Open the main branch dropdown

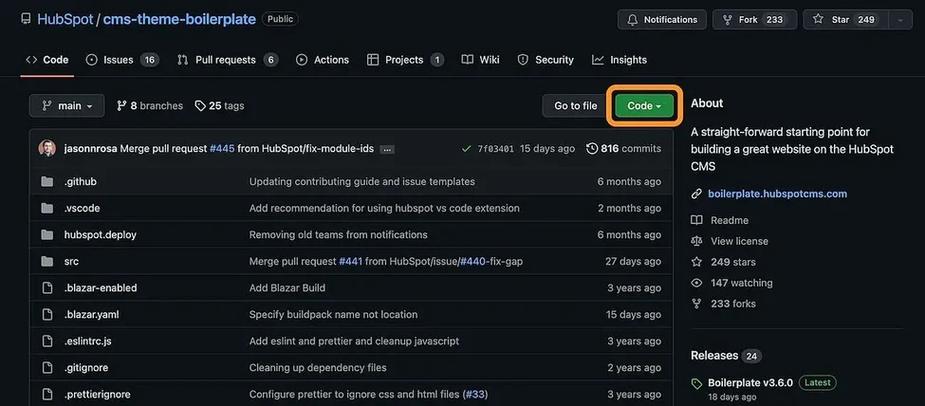[67, 106]
